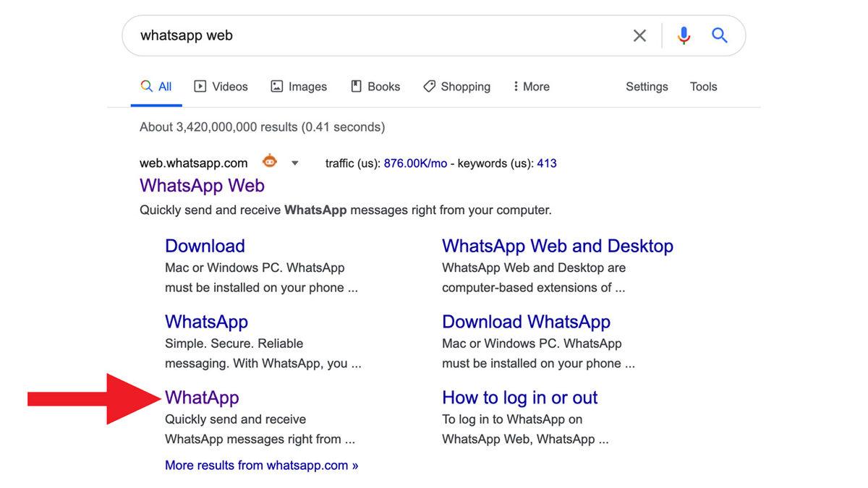Open the Settings menu
Image resolution: width=868 pixels, height=488 pixels.
coord(646,86)
